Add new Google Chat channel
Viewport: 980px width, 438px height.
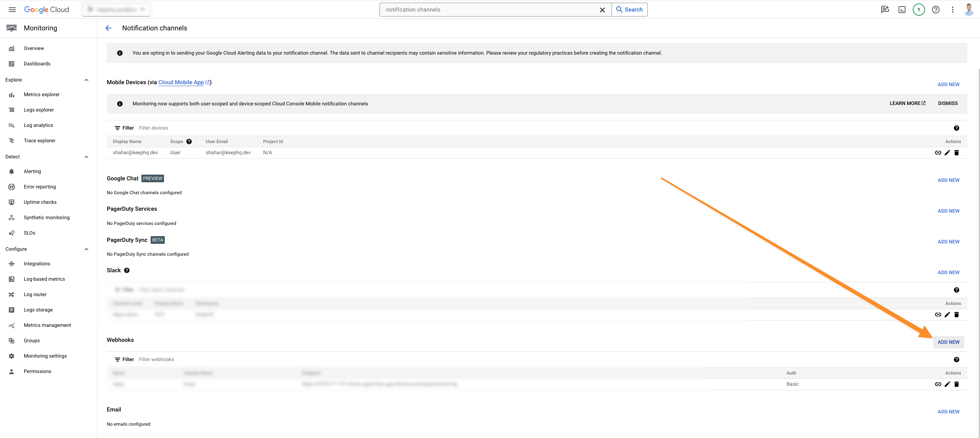pos(948,180)
